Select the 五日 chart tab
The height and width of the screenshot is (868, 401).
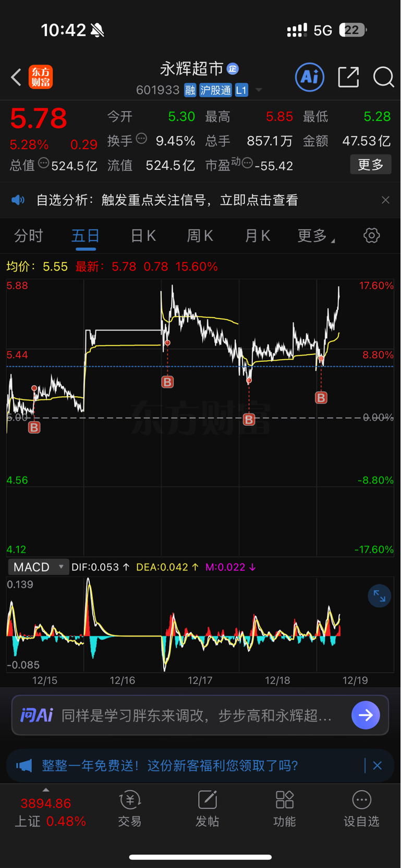pos(86,236)
